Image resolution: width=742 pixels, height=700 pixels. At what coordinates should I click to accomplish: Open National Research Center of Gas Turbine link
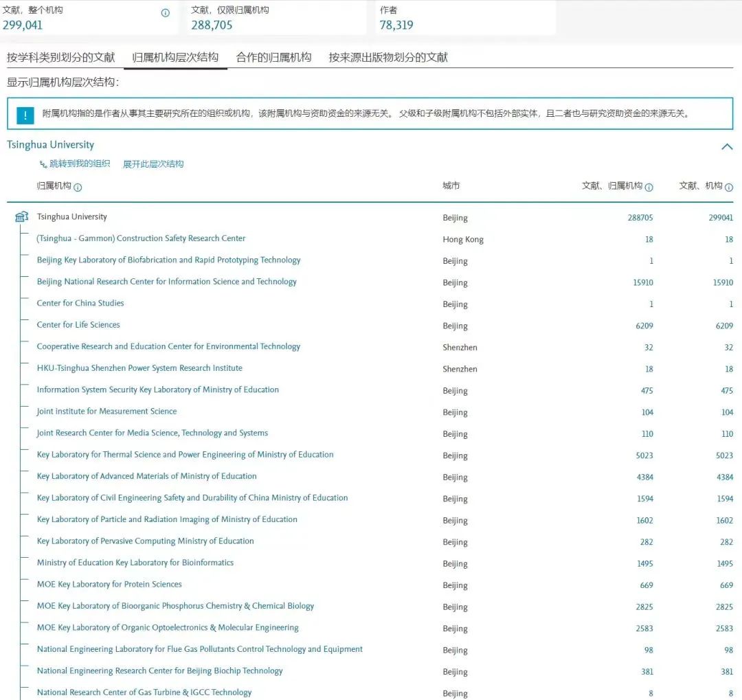(x=144, y=692)
